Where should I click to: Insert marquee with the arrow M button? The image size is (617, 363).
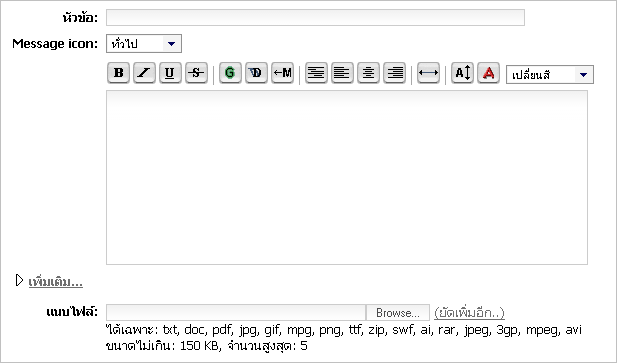(282, 73)
